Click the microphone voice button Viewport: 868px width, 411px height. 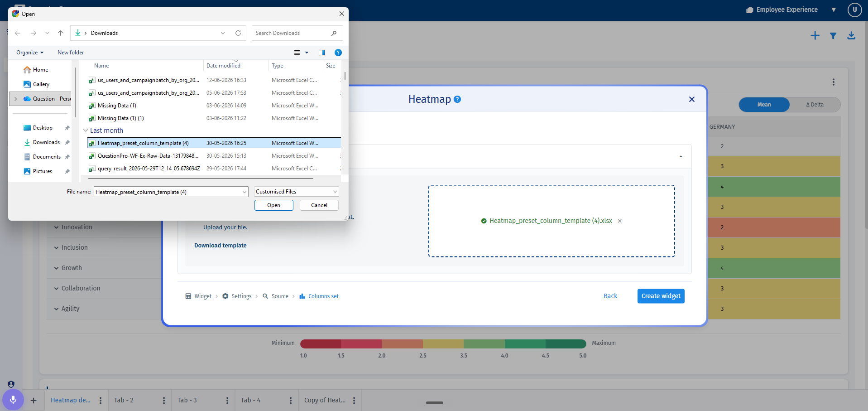tap(13, 400)
